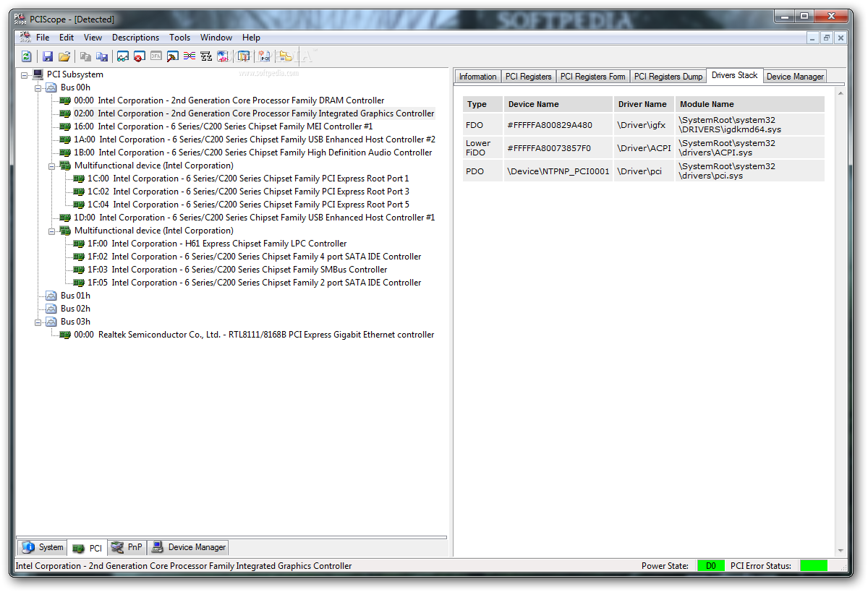Select the Drivers Stack tab
This screenshot has height=592, width=868.
[734, 75]
